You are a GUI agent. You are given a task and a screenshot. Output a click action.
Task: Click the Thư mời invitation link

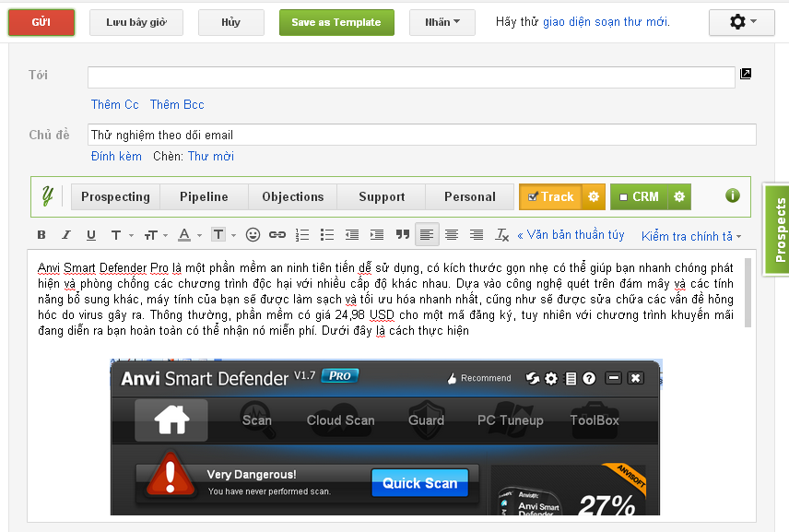(211, 156)
